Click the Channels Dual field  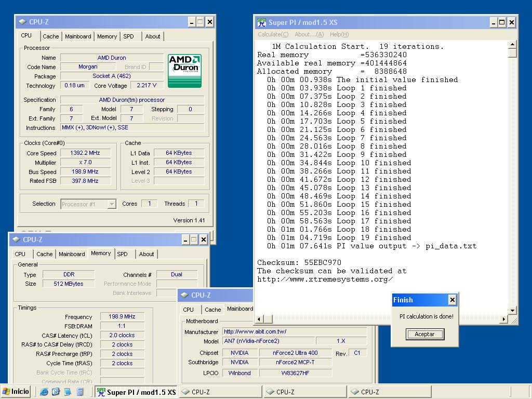[177, 274]
